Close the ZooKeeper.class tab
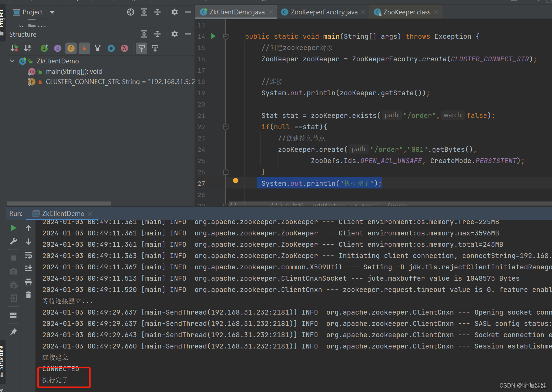Viewport: 552px width, 392px height. click(x=436, y=12)
